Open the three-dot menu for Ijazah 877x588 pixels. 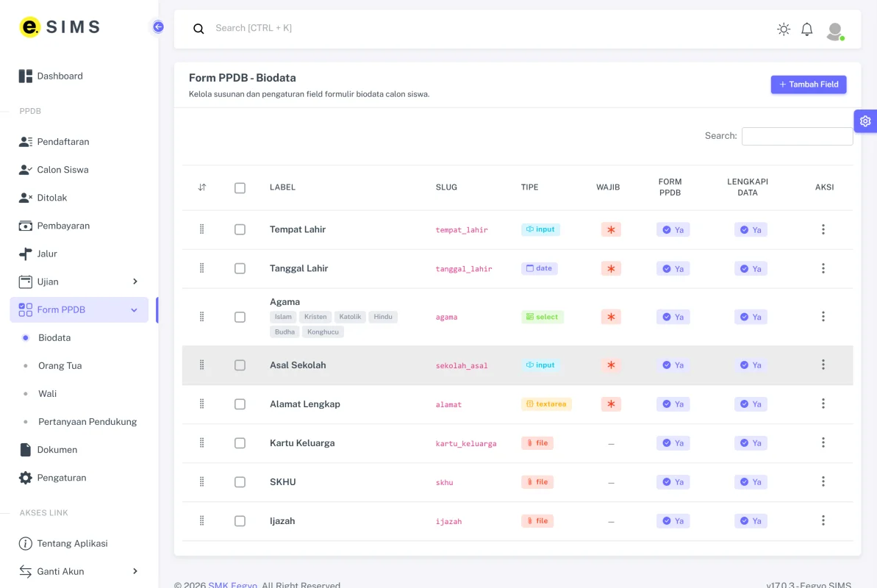[x=823, y=521]
